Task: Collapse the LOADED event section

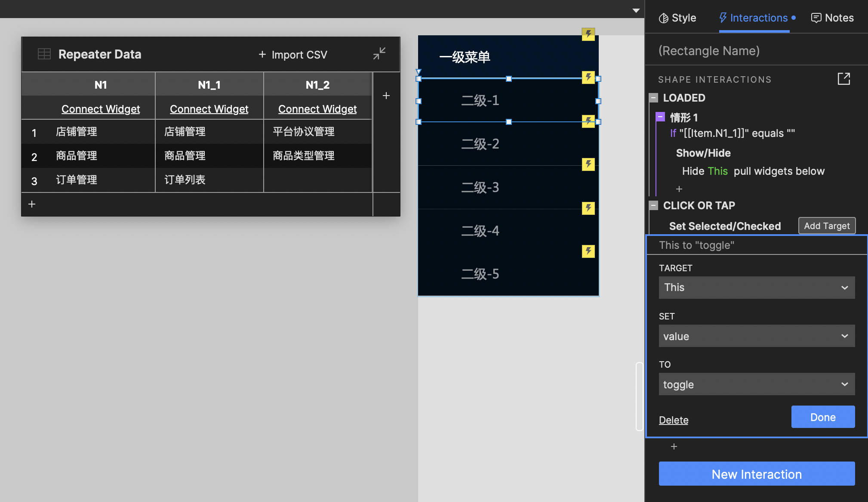Action: coord(654,98)
